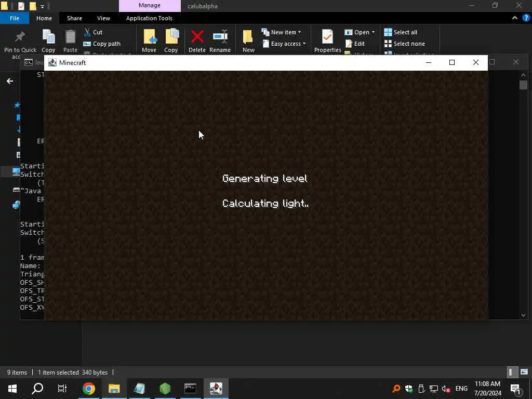Open Task View on taskbar
532x399 pixels.
pos(62,389)
